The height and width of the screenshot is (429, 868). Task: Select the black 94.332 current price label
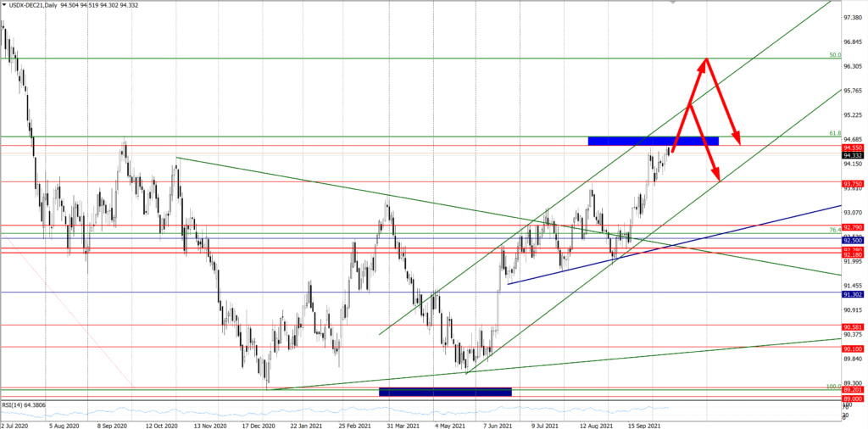853,156
